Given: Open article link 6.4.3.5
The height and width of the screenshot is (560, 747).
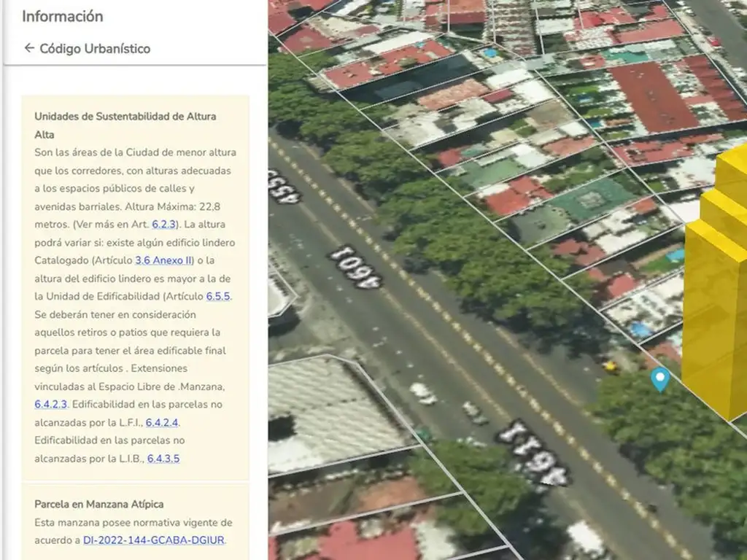Looking at the screenshot, I should 163,459.
